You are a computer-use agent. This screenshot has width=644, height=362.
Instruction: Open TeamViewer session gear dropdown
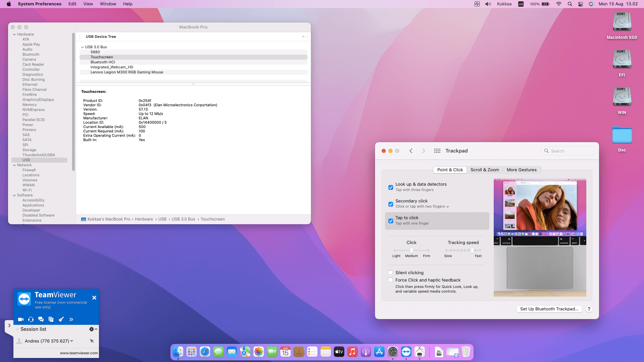93,329
